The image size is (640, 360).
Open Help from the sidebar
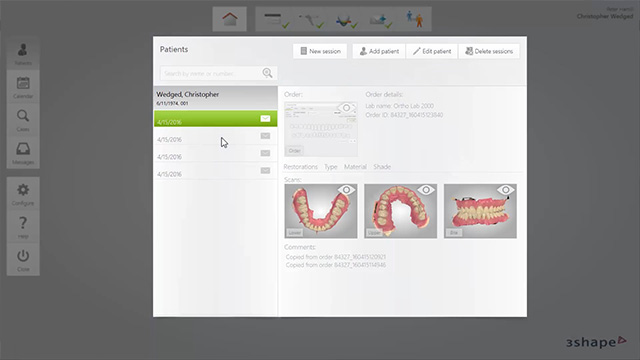point(23,227)
